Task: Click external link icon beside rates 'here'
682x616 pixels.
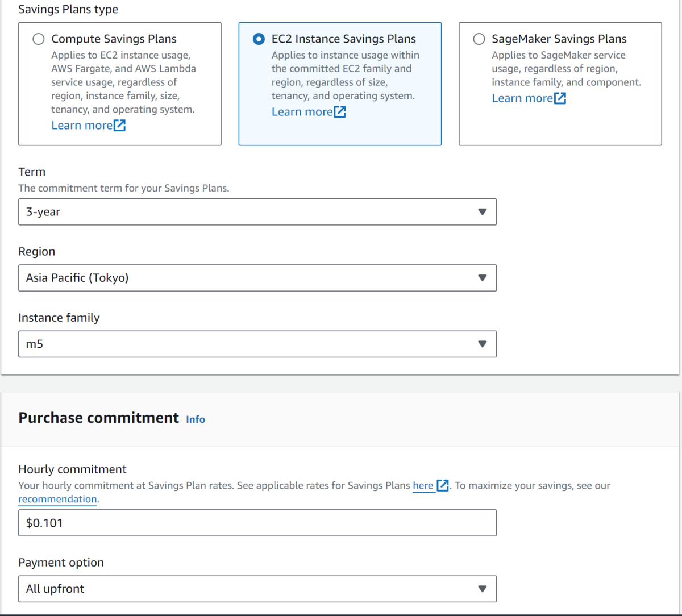Action: 443,486
